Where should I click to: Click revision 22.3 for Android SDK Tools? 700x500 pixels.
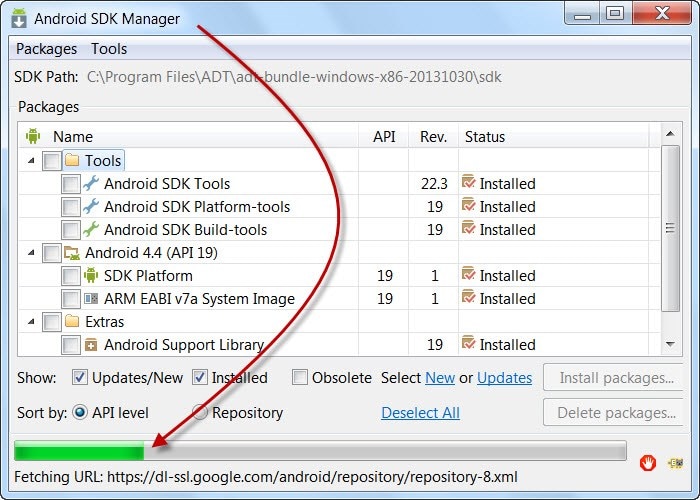tap(434, 183)
